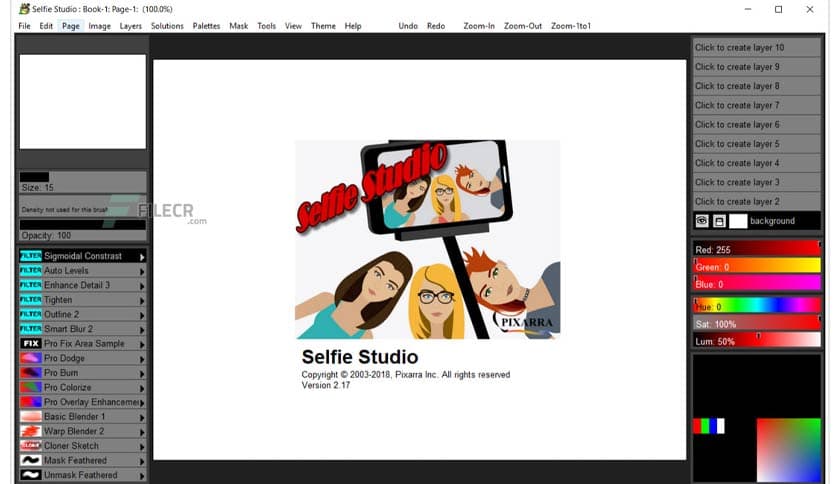Expand Pro Colorize options arrow
Viewport: 836px width, 484px height.
click(142, 388)
